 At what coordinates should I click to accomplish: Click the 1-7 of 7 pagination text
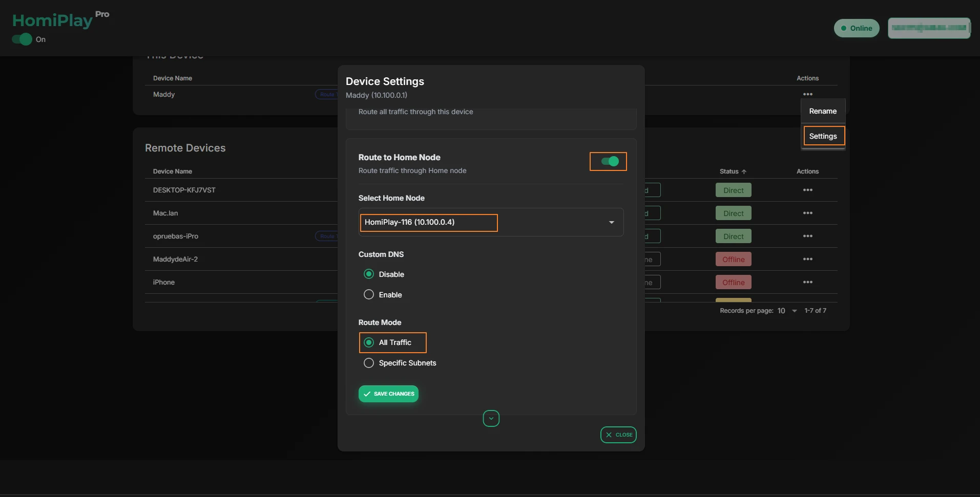(815, 311)
